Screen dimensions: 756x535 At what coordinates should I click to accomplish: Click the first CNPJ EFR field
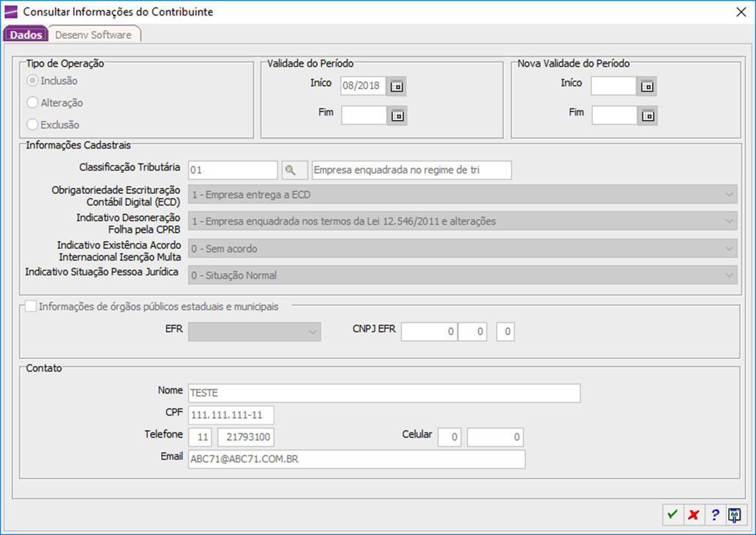point(429,332)
